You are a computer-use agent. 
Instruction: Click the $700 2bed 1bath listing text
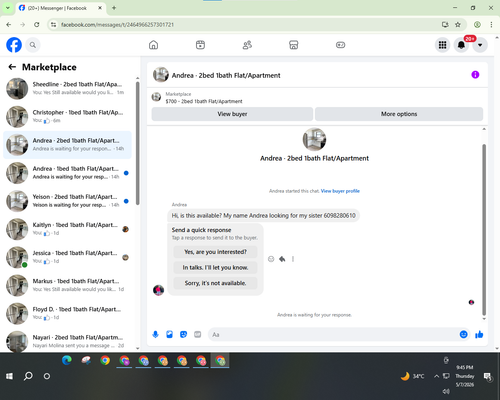[204, 101]
